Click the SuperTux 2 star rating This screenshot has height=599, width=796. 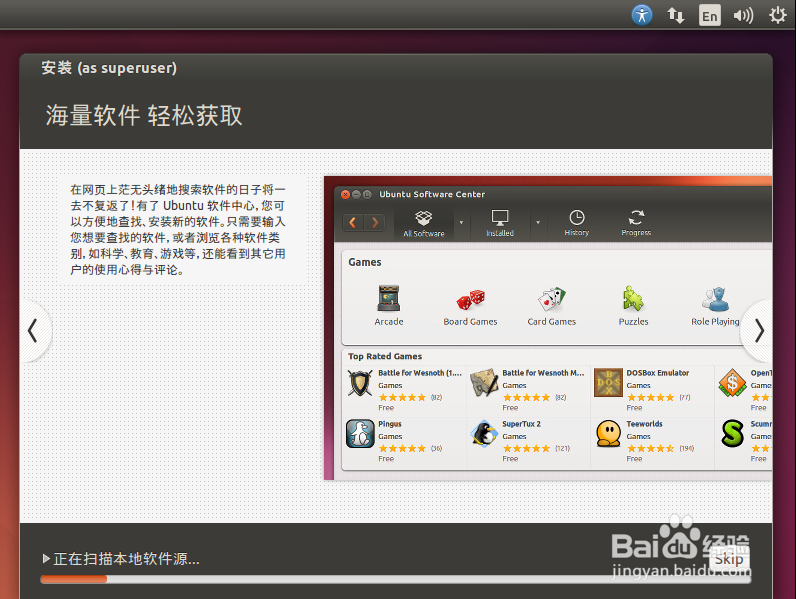[526, 448]
